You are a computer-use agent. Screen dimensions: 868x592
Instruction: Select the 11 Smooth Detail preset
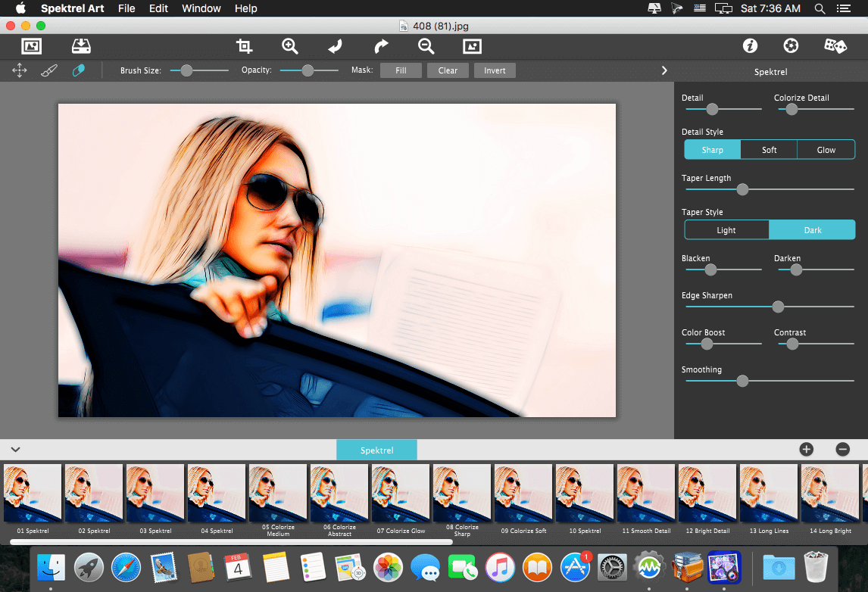click(646, 493)
